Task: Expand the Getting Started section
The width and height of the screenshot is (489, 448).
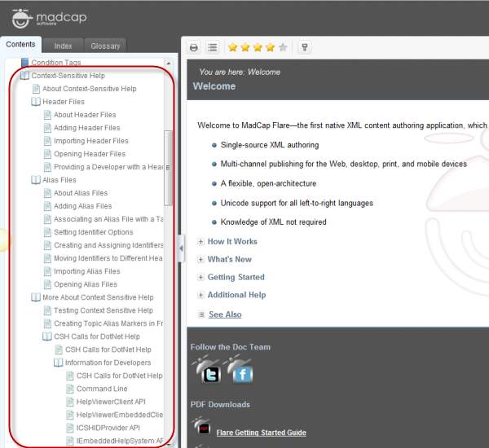Action: 201,277
